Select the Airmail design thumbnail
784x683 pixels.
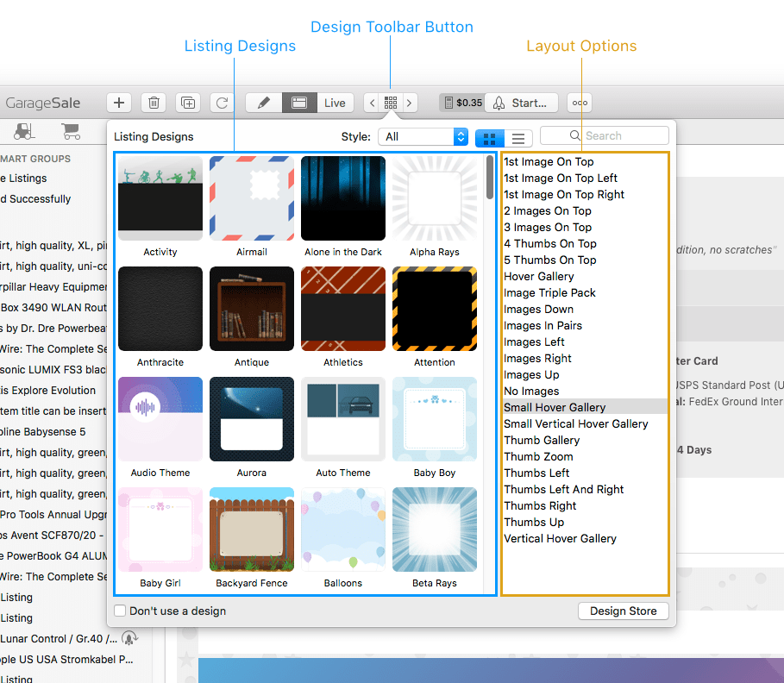[x=251, y=198]
